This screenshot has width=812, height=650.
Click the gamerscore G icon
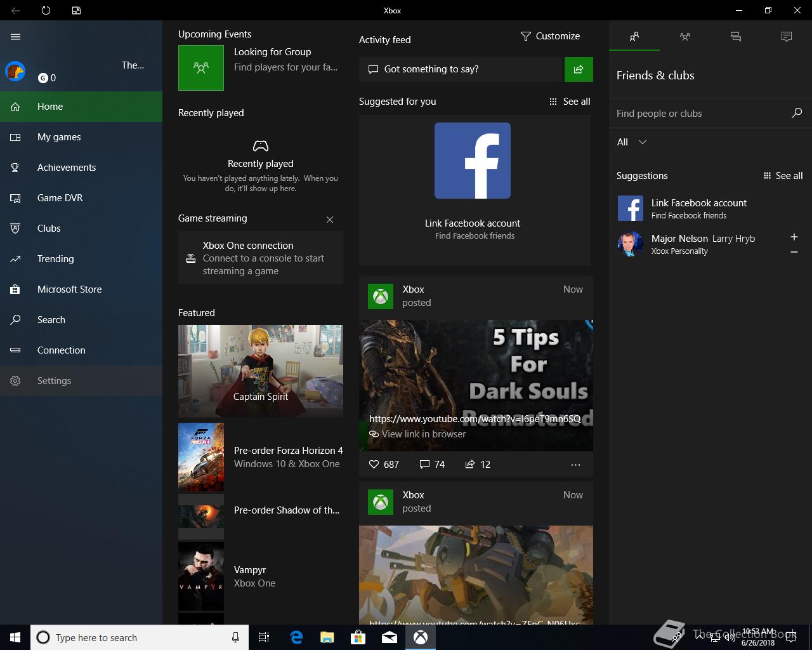click(43, 78)
